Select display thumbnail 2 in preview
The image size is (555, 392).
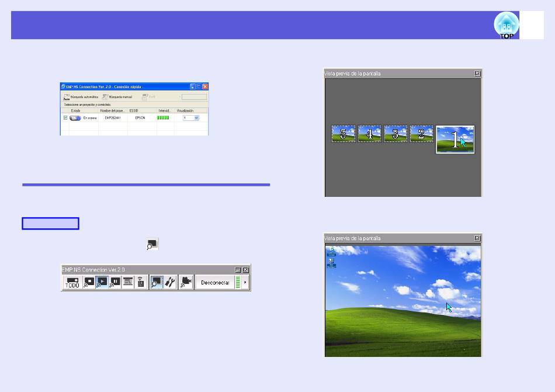(421, 134)
